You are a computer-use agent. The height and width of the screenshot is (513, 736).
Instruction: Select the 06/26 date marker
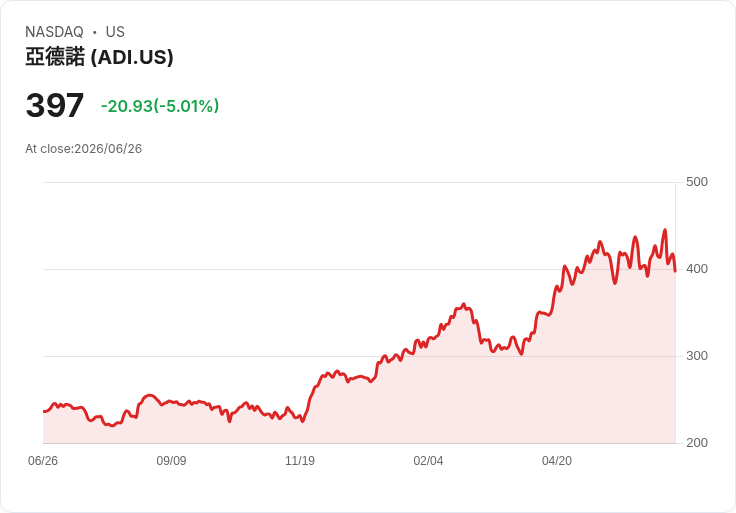(43, 460)
